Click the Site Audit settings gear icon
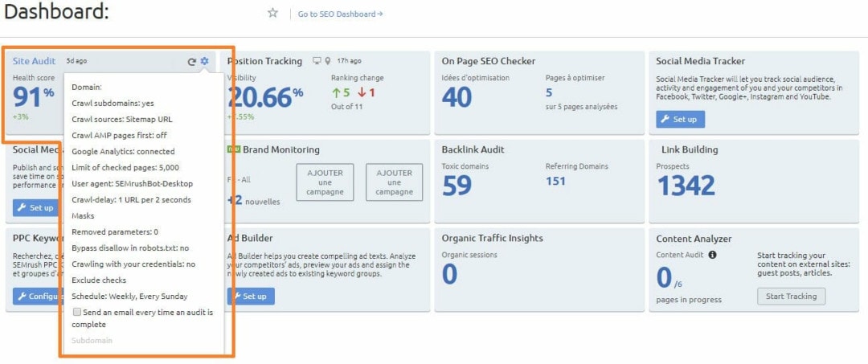Image resolution: width=868 pixels, height=364 pixels. point(204,61)
